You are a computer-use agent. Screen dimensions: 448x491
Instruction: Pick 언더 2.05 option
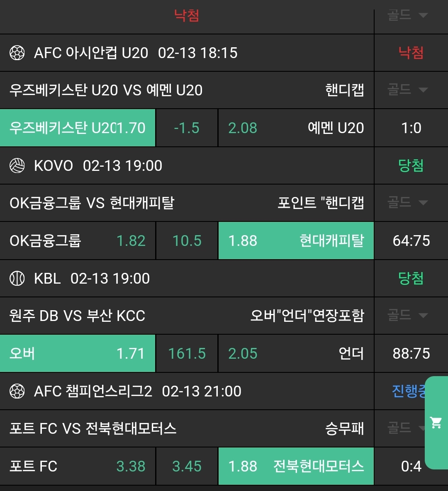[x=296, y=353]
